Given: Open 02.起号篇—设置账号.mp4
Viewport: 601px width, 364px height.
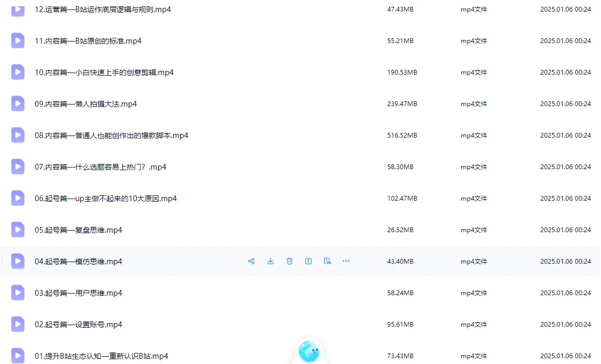Looking at the screenshot, I should click(x=79, y=324).
